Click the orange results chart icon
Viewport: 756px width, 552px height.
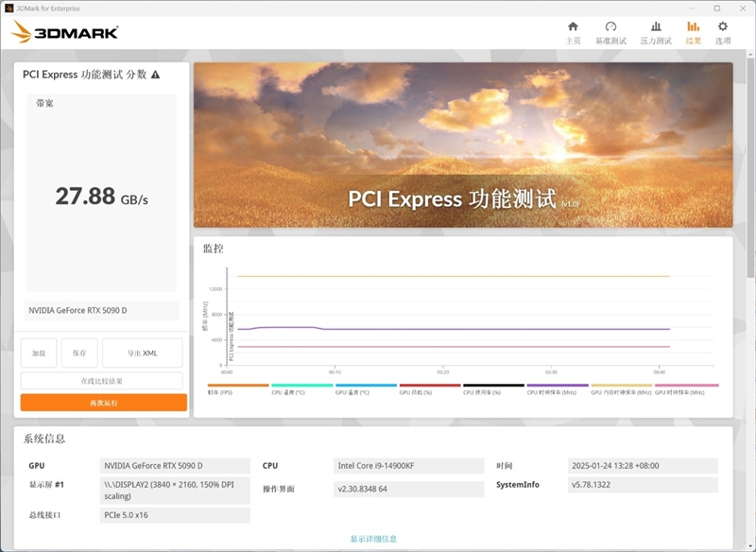click(693, 28)
